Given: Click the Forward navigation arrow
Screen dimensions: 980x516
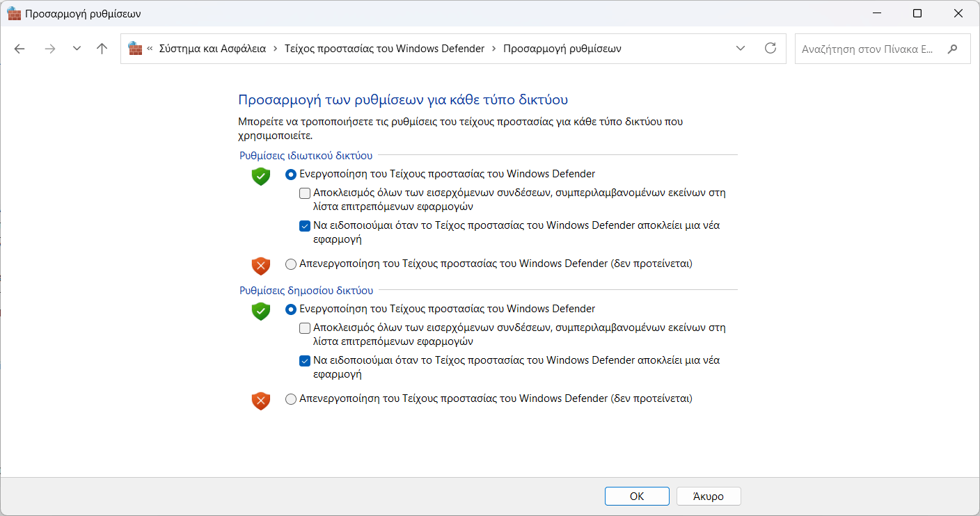Looking at the screenshot, I should 49,49.
